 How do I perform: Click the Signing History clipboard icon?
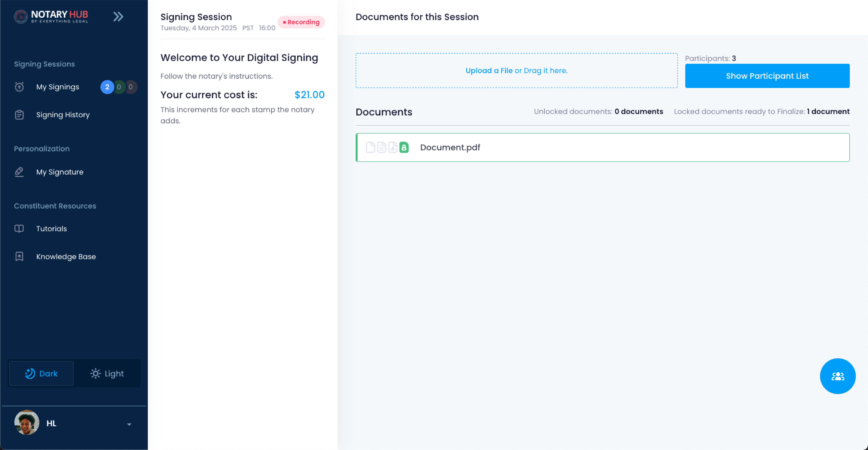coord(19,115)
